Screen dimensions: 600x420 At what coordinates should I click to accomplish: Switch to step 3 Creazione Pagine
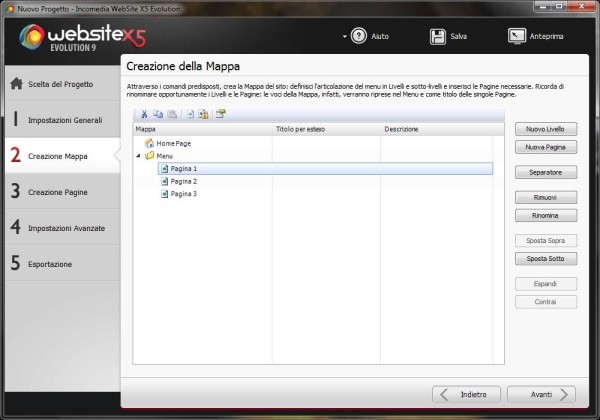(x=59, y=192)
